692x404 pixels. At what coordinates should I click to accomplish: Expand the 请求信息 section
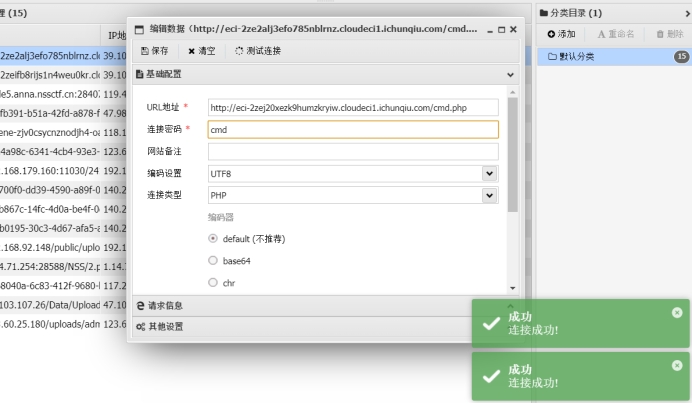(x=326, y=306)
